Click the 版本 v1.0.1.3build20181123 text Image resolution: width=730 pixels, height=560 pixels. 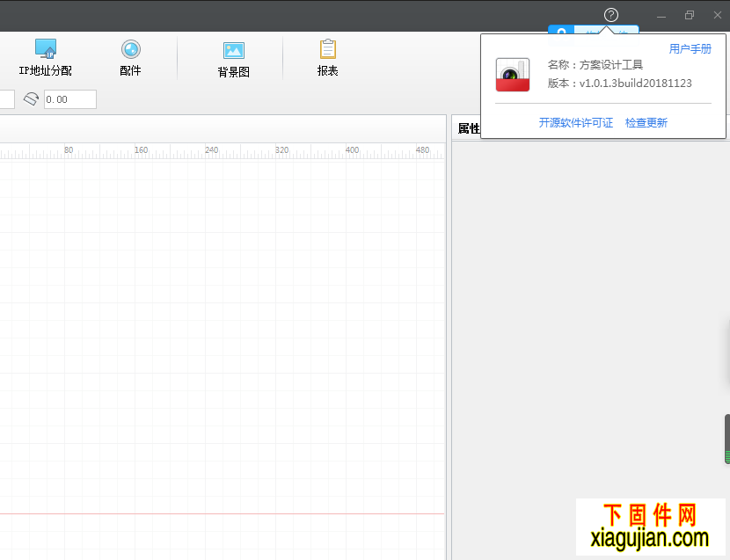pos(620,84)
